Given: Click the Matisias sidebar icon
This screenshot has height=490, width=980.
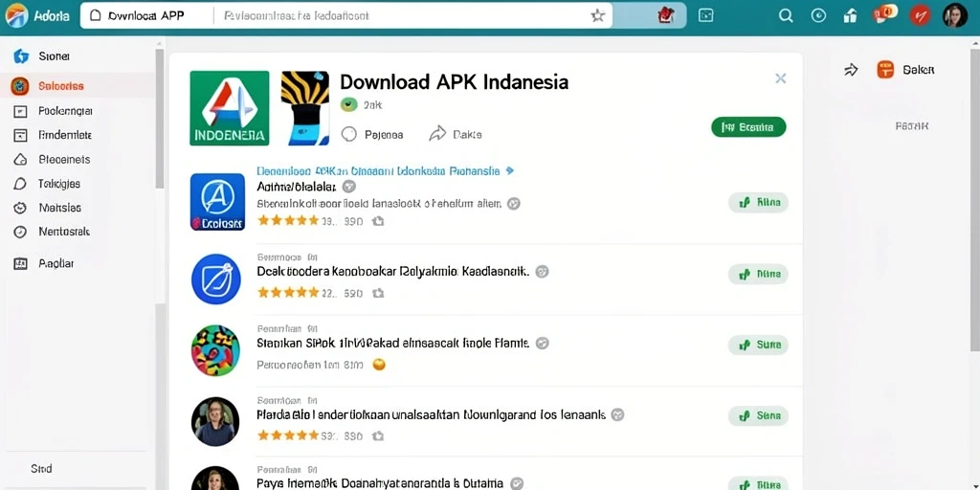Looking at the screenshot, I should 20,208.
